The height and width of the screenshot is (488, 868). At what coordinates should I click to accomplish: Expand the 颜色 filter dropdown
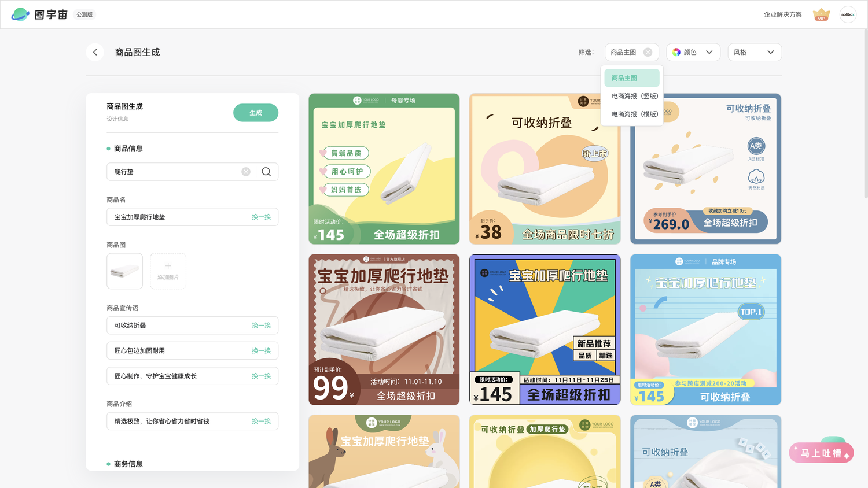tap(693, 52)
